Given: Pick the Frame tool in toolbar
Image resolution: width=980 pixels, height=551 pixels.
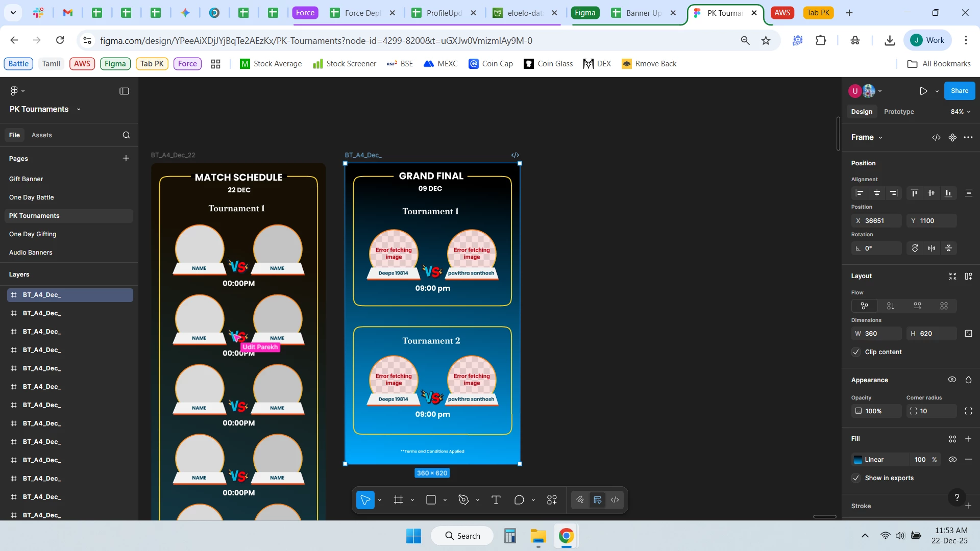Looking at the screenshot, I should [399, 500].
